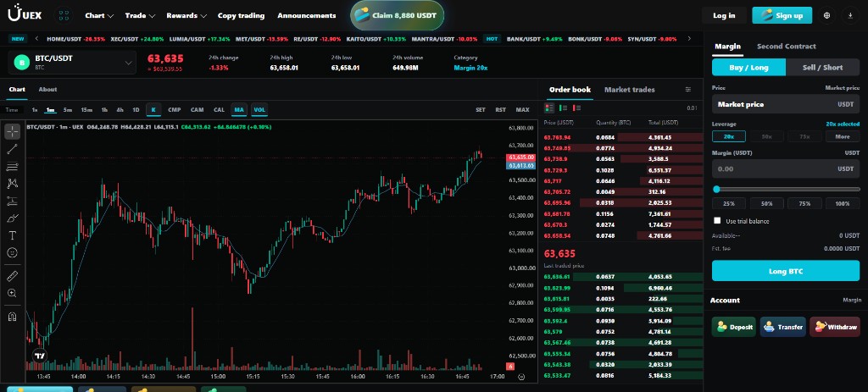This screenshot has width=868, height=392.
Task: Expand the Rewards menu dropdown
Action: (186, 15)
